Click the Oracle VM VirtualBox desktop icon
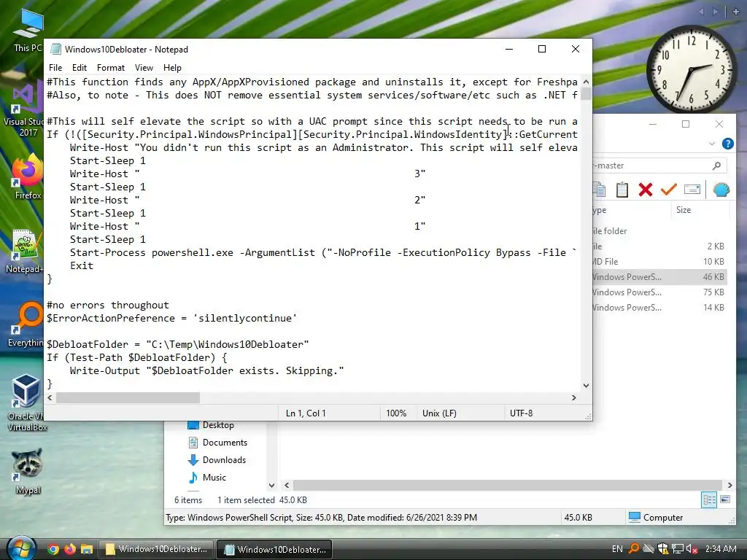The height and width of the screenshot is (560, 747). [26, 402]
